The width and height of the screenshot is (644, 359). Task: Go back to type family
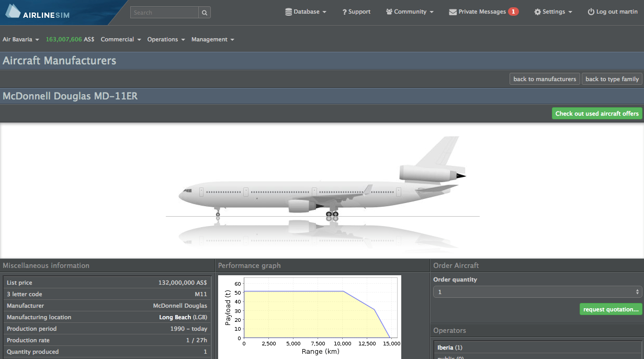[612, 78]
